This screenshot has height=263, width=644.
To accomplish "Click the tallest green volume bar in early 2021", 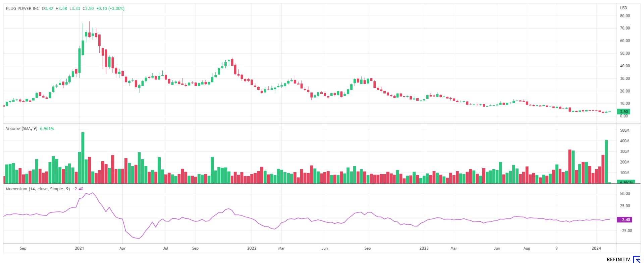I will coord(83,157).
